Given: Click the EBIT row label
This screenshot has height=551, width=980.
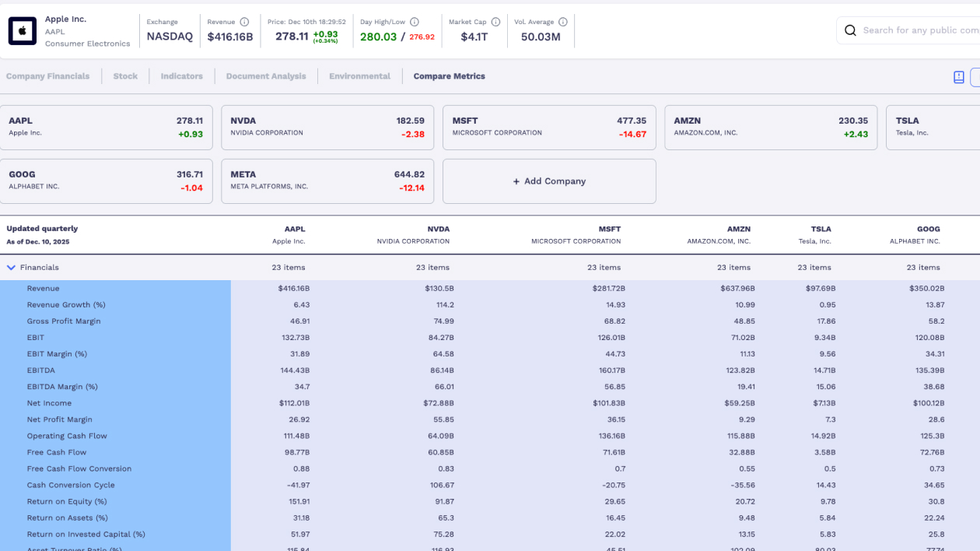Looking at the screenshot, I should coord(36,338).
